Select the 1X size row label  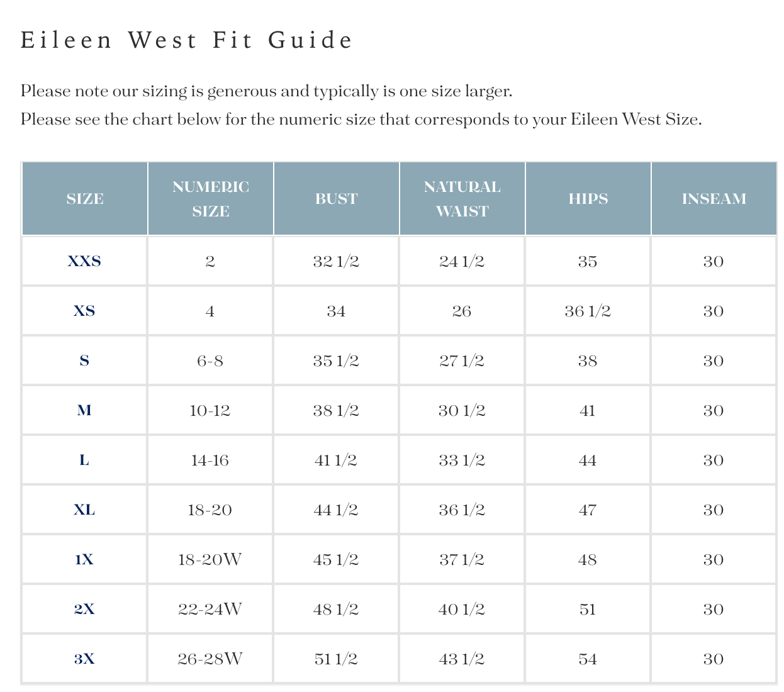pos(84,559)
